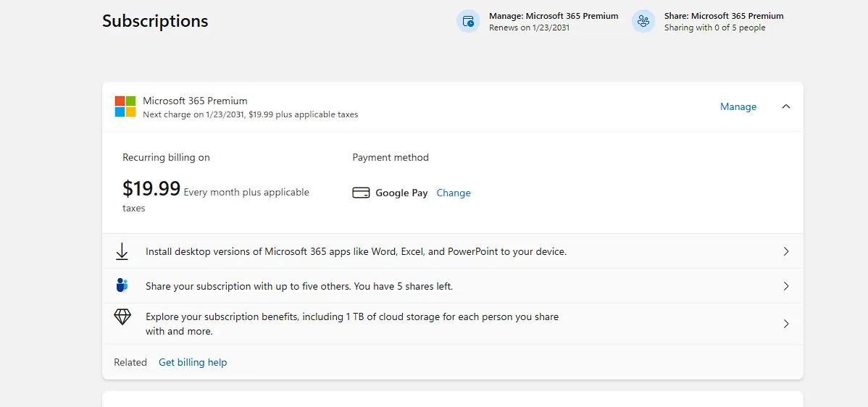868x407 pixels.
Task: Click the Next charge on 1/23/2031 text
Action: [250, 114]
